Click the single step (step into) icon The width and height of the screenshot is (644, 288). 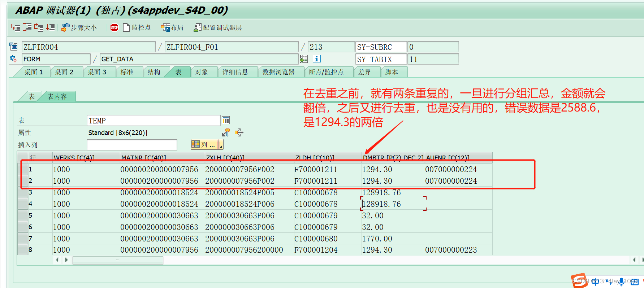pos(15,27)
